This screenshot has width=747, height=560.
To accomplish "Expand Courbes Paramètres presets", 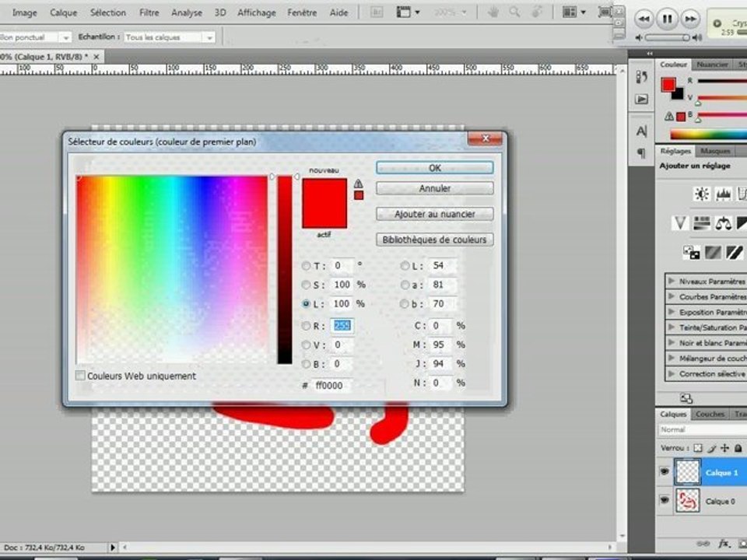I will (x=672, y=296).
